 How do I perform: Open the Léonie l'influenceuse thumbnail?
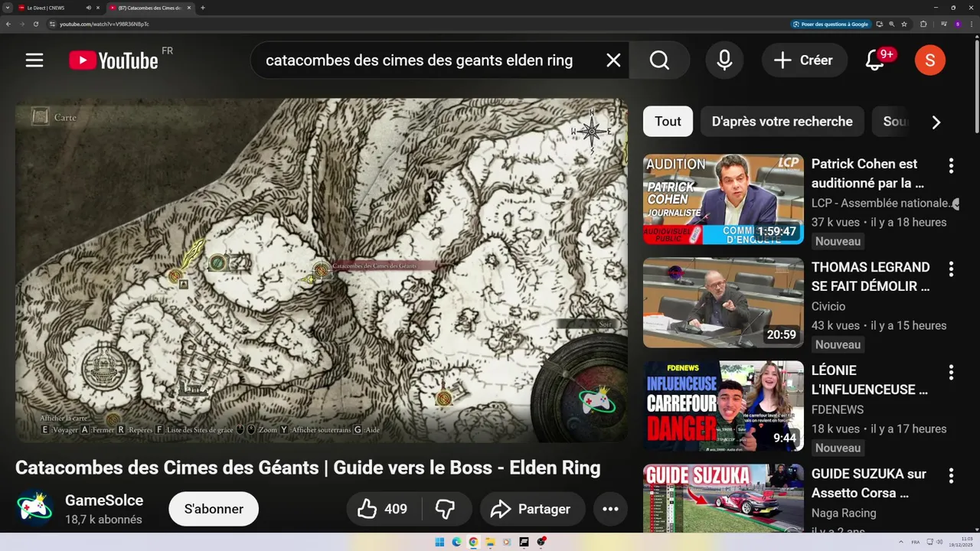tap(724, 406)
